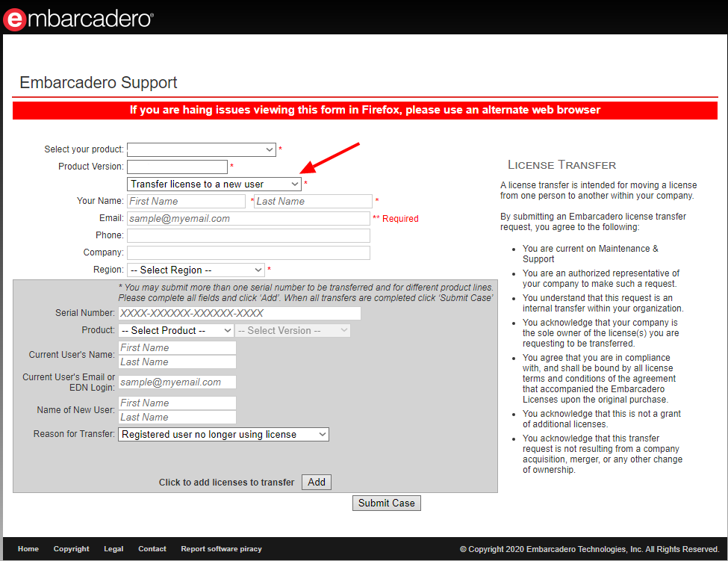Click the Submit Case button

(x=386, y=503)
